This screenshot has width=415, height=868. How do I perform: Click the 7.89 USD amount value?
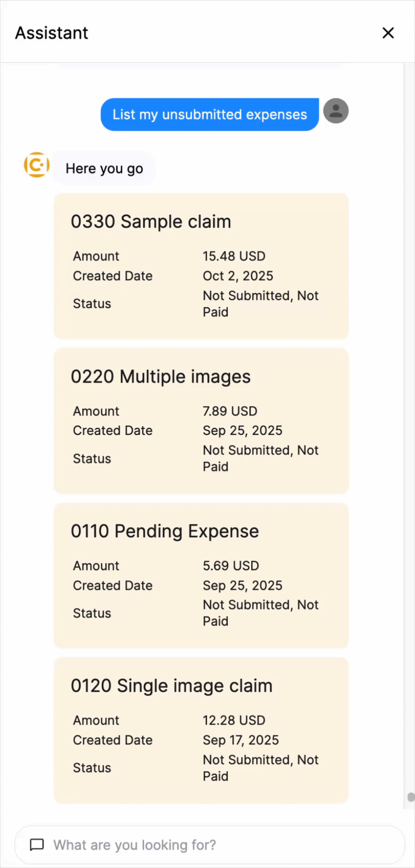[x=230, y=411]
